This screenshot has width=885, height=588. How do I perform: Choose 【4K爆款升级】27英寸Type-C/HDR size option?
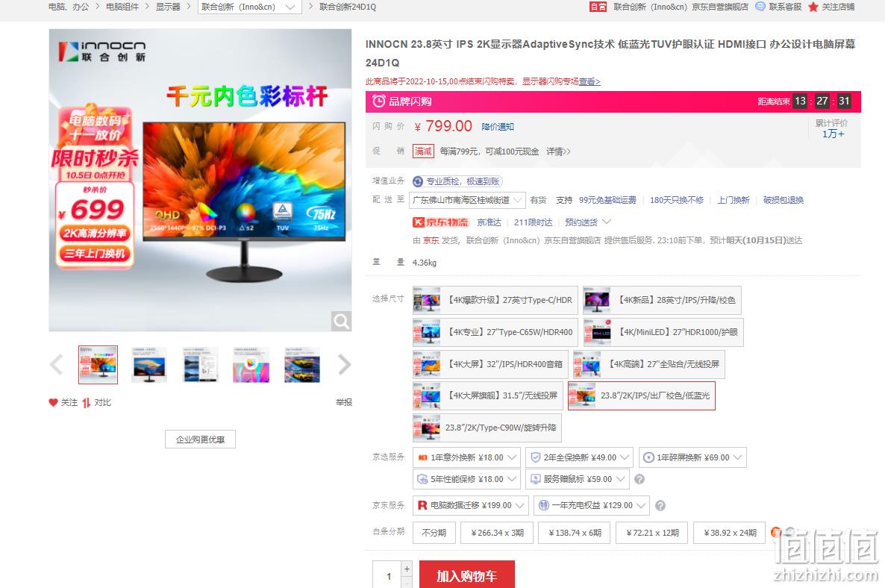pyautogui.click(x=495, y=300)
